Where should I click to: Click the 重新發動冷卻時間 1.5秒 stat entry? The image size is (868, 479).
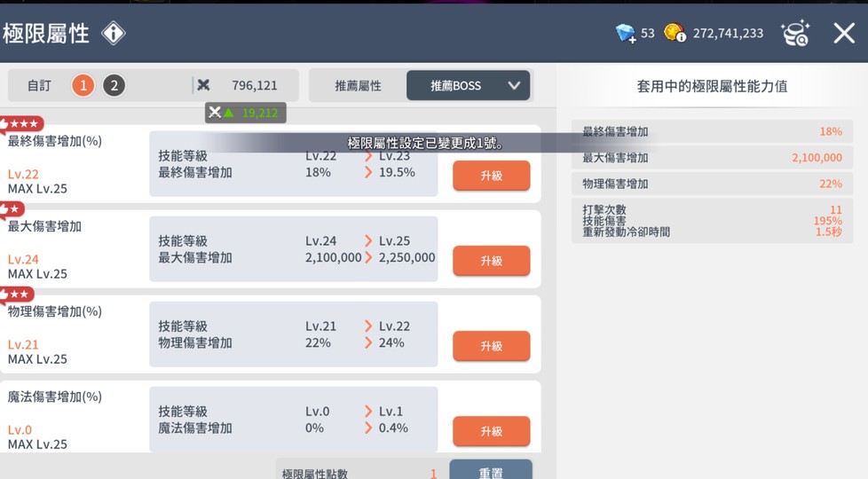click(713, 232)
